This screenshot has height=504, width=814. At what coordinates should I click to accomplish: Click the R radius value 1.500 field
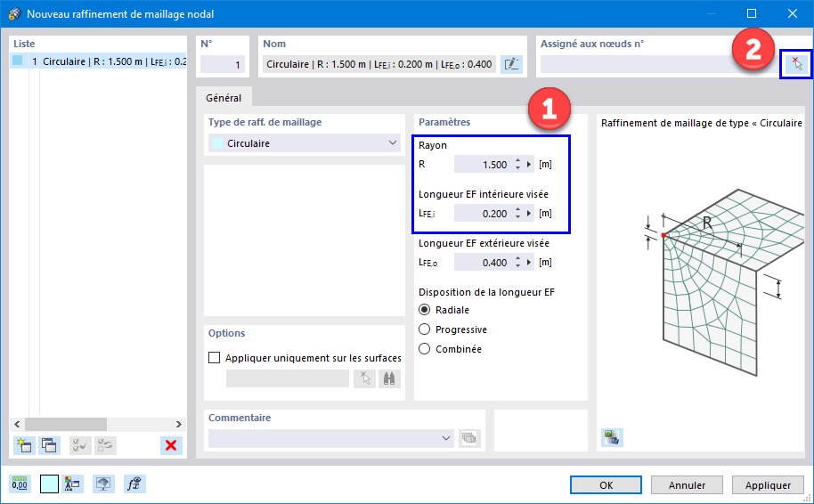coord(484,165)
